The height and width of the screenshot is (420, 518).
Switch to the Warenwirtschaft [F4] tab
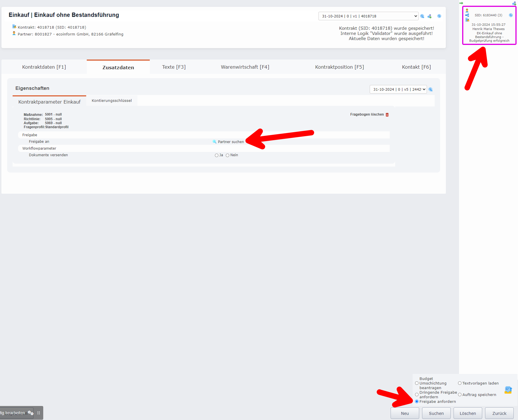click(x=245, y=67)
